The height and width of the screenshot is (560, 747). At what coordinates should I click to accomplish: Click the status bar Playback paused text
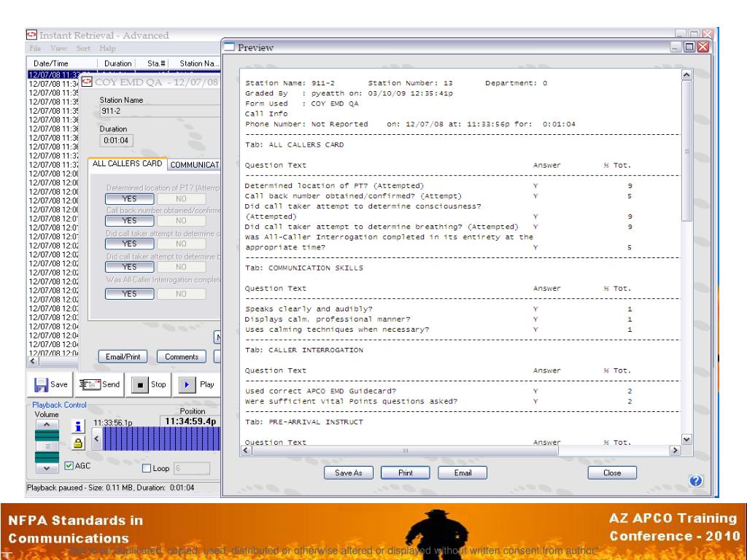[x=111, y=488]
